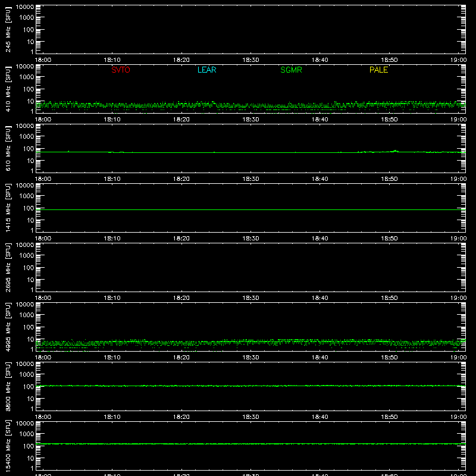The image size is (476, 476).
Task: Select the yellow PALE station label
Action: (x=378, y=70)
